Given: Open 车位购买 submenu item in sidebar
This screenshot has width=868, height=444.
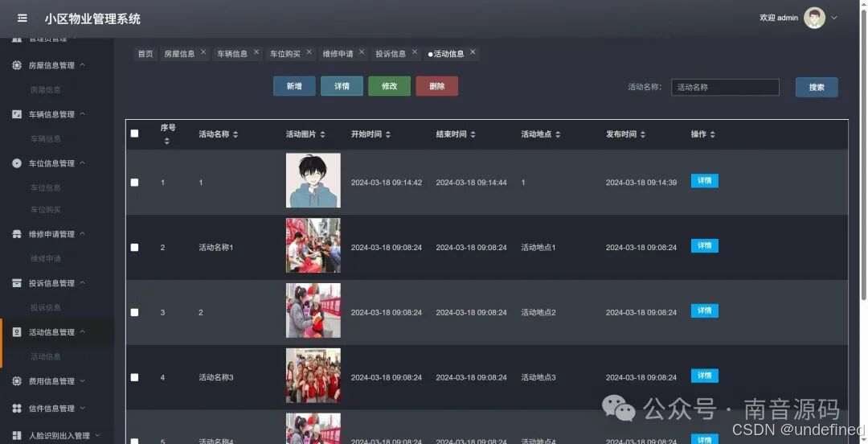Looking at the screenshot, I should [45, 209].
